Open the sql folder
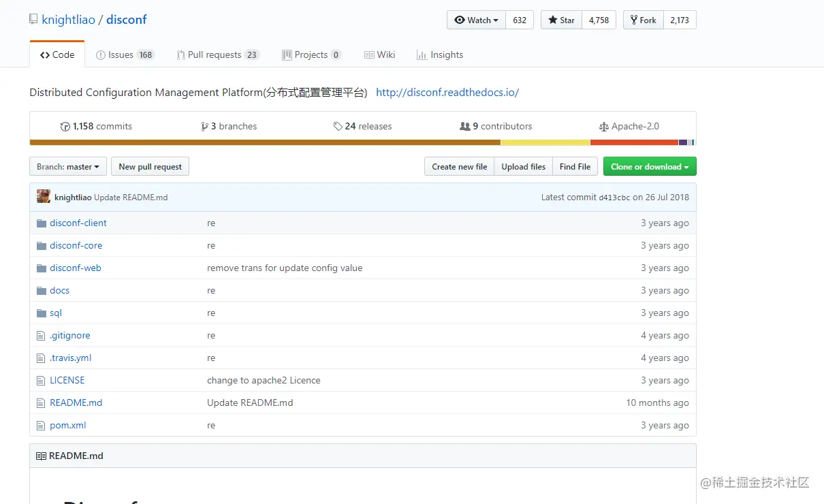The width and height of the screenshot is (824, 504). pyautogui.click(x=56, y=313)
